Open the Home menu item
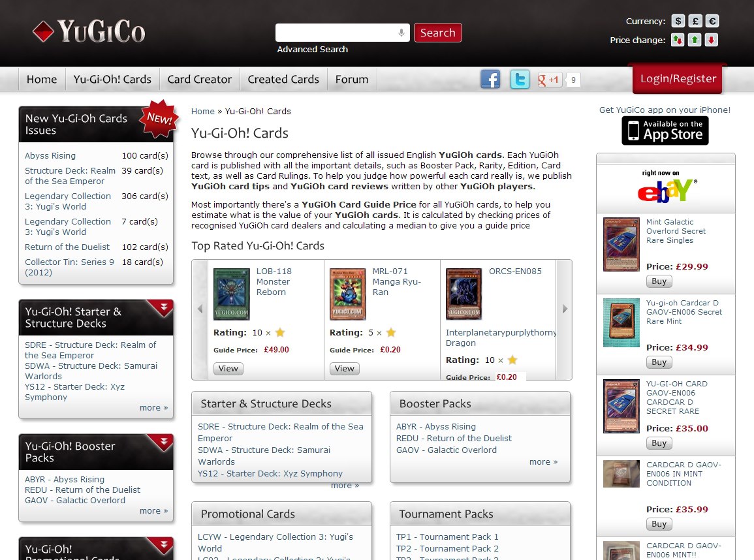The width and height of the screenshot is (754, 560). click(x=42, y=80)
